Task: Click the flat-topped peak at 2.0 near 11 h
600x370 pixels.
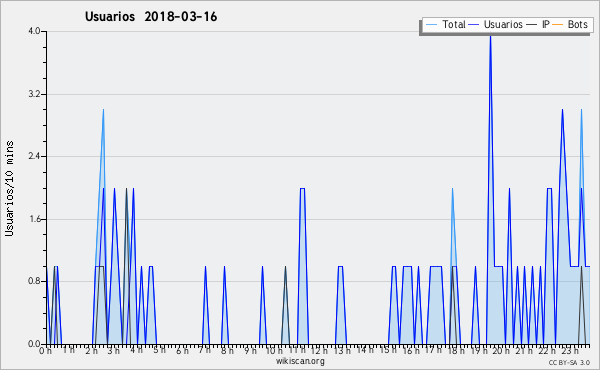Action: (302, 188)
